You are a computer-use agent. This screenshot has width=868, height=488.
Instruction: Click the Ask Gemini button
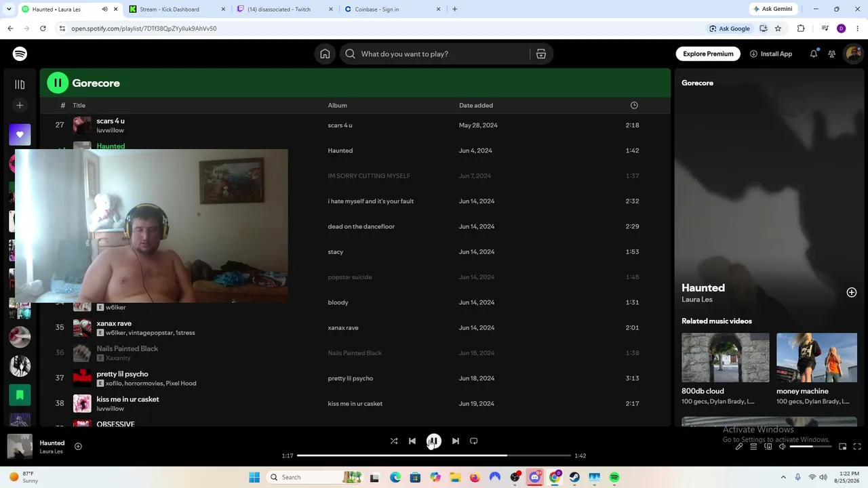click(772, 9)
